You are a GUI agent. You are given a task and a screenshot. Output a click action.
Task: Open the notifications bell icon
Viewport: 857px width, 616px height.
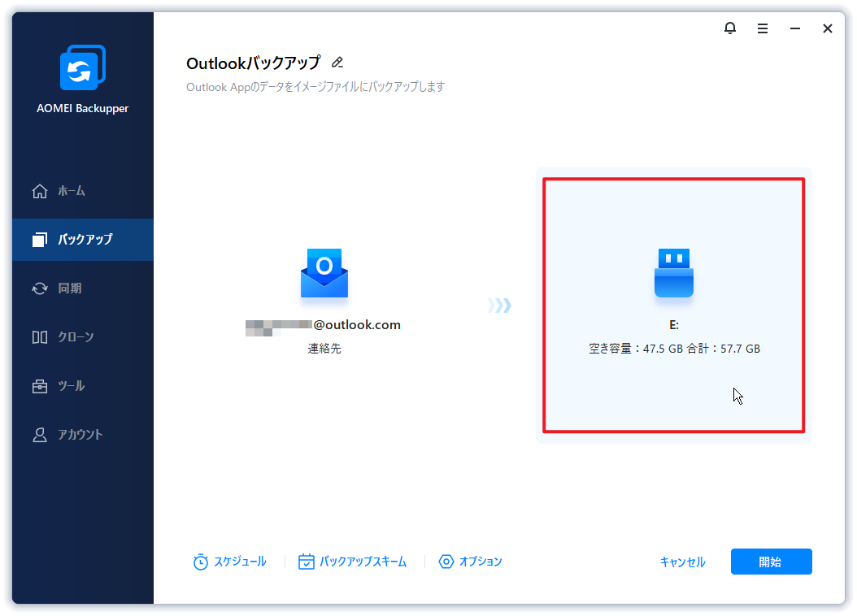click(729, 28)
